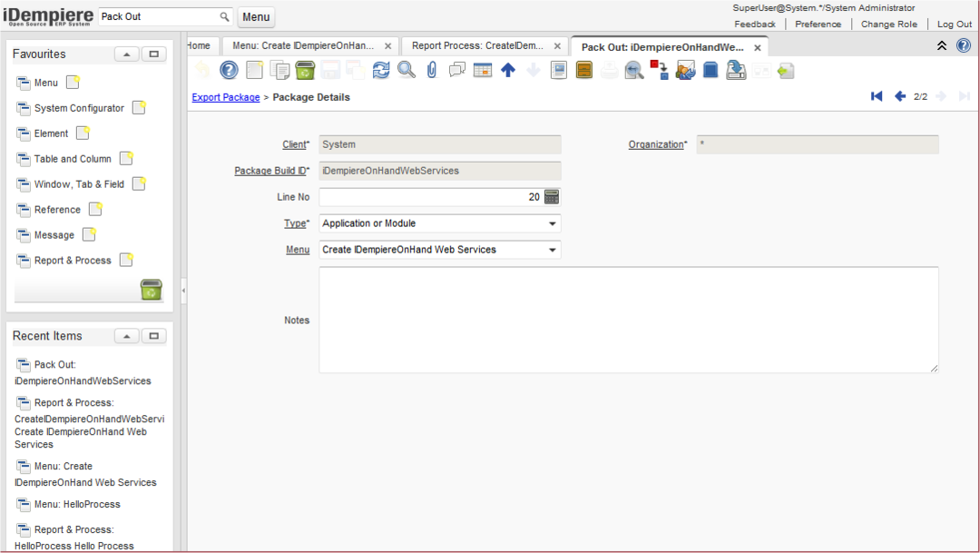The image size is (980, 553).
Task: Expand the Type dropdown
Action: click(x=552, y=223)
